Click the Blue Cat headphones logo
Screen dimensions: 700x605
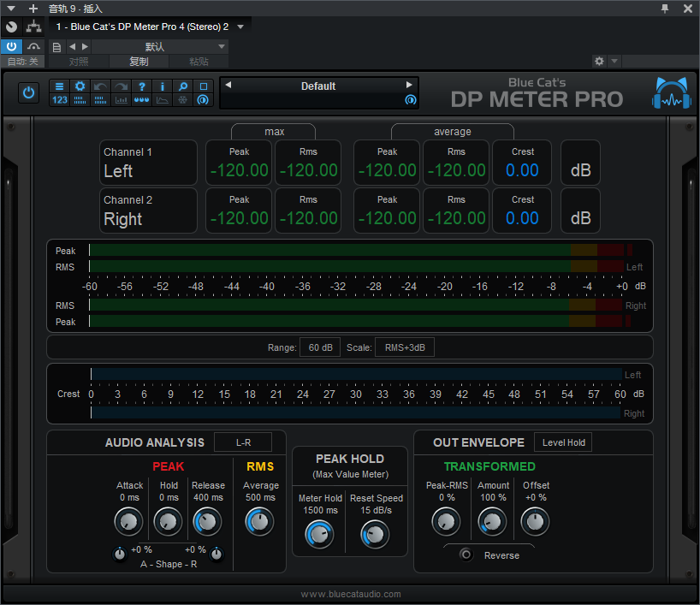672,93
